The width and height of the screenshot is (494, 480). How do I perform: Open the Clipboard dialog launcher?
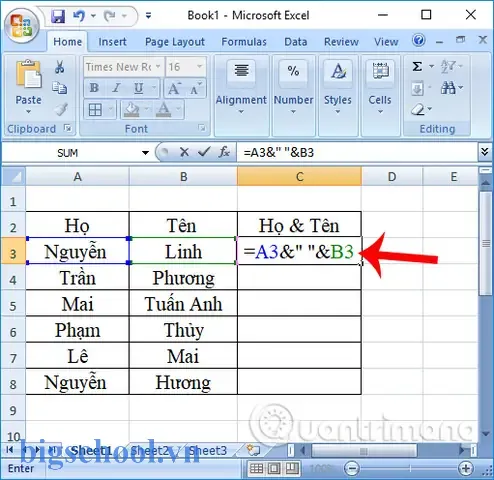click(68, 128)
